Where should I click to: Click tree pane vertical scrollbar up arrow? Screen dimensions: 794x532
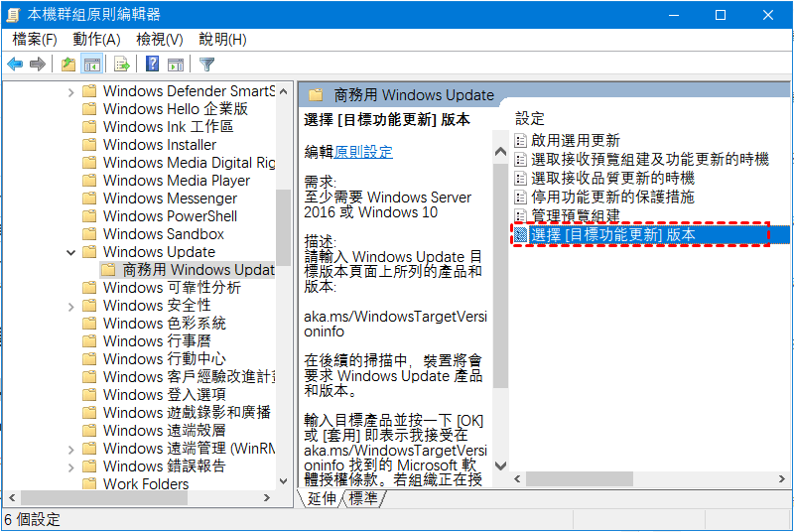[284, 92]
